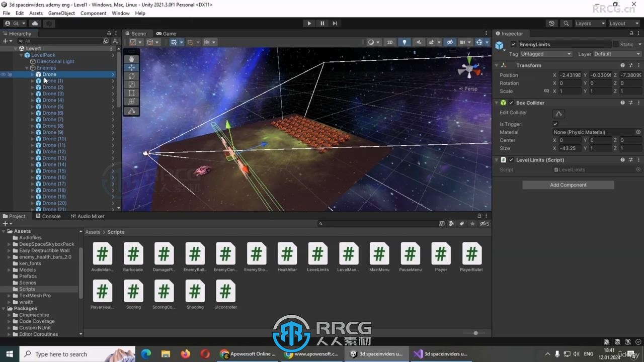Select the Prefabs folder in Assets
The image size is (644, 362).
[x=28, y=277]
